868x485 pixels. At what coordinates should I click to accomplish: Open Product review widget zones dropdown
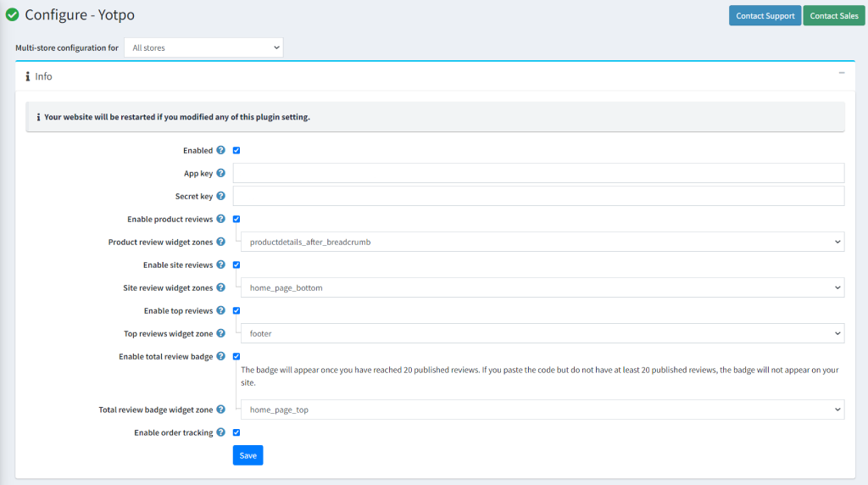click(542, 242)
